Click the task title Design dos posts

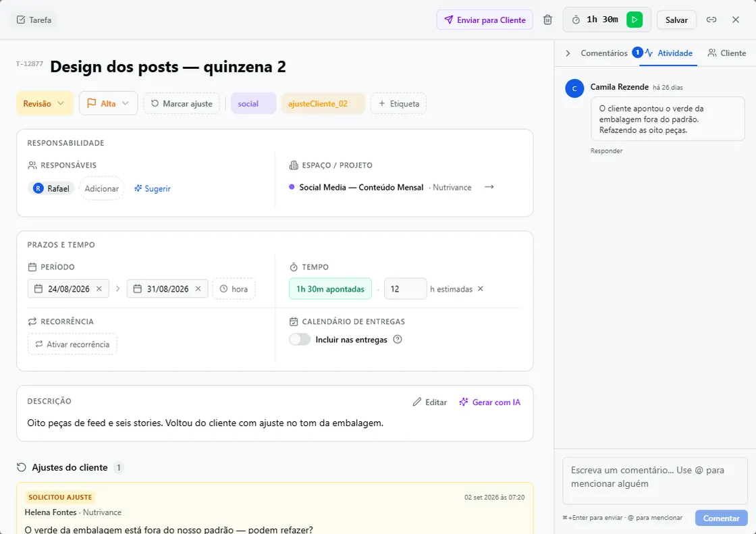(x=168, y=67)
